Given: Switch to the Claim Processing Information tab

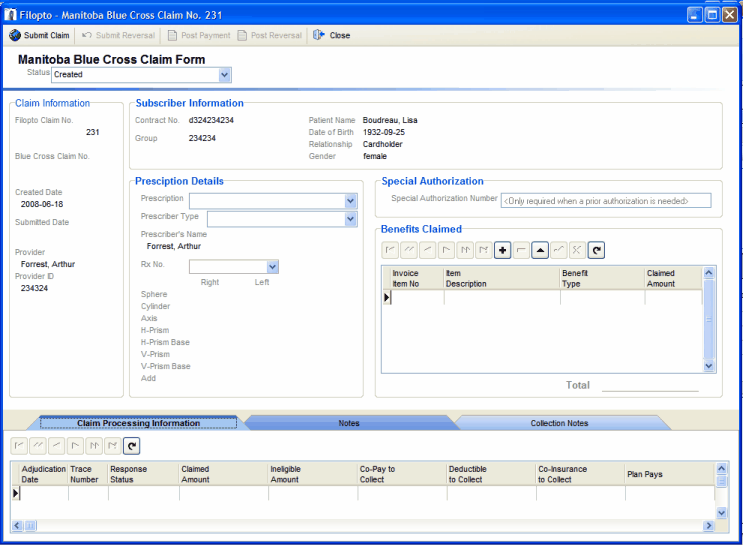Looking at the screenshot, I should click(138, 423).
